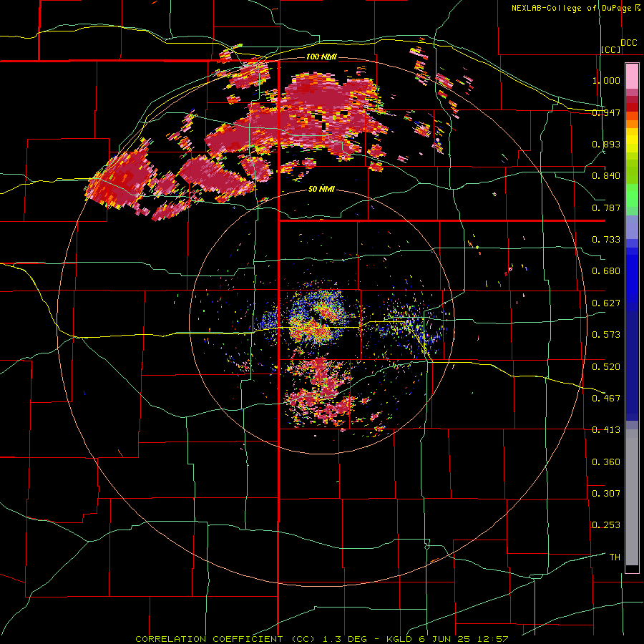Click the Correlation Coefficient caption at bottom
The image size is (644, 644).
pyautogui.click(x=322, y=639)
